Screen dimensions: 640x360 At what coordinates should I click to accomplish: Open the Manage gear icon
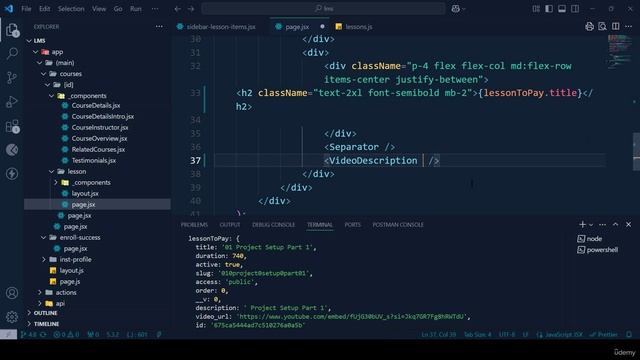(x=12, y=317)
